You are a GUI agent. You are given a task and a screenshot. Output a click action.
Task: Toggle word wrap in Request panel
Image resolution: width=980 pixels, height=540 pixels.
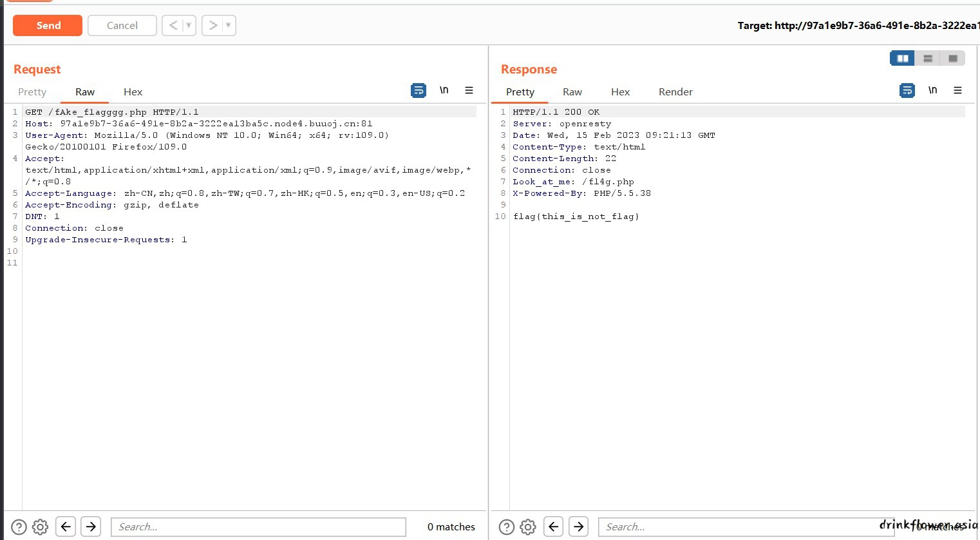pos(419,91)
